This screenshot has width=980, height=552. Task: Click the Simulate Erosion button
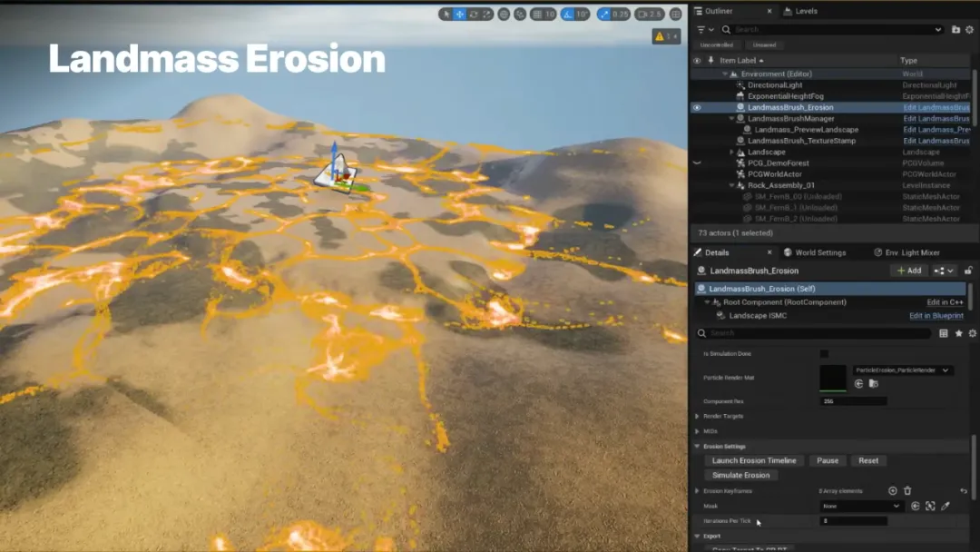coord(740,475)
